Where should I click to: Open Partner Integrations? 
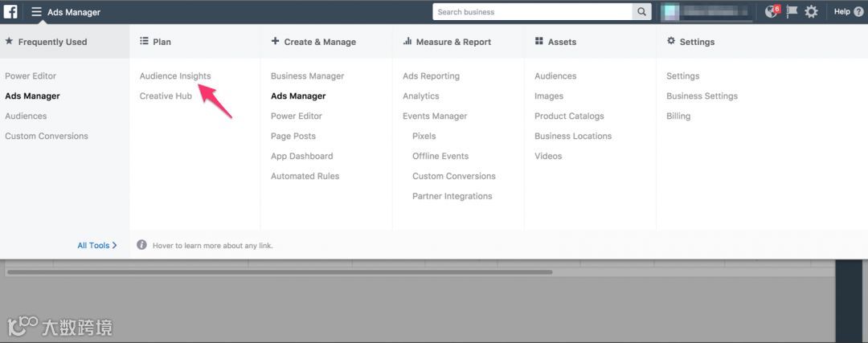pyautogui.click(x=452, y=196)
